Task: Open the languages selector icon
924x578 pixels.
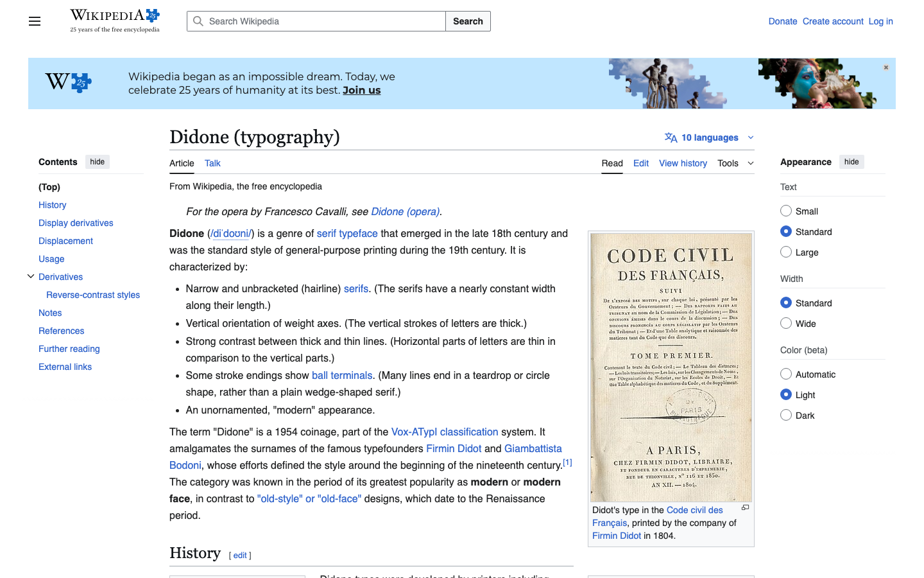Action: pos(671,137)
